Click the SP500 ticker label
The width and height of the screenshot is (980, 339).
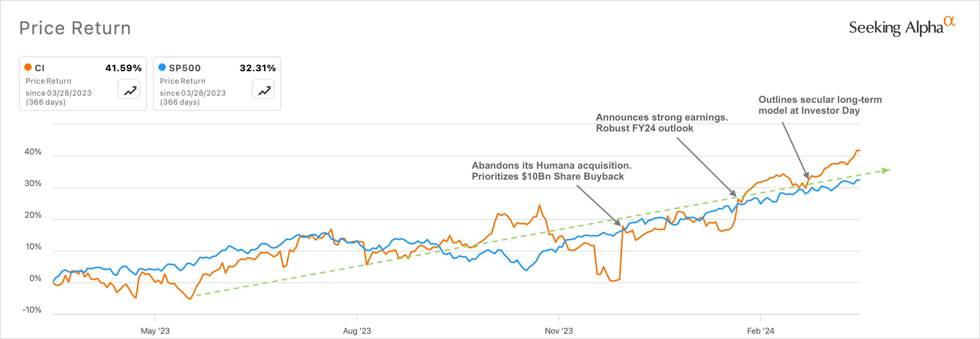[x=185, y=68]
